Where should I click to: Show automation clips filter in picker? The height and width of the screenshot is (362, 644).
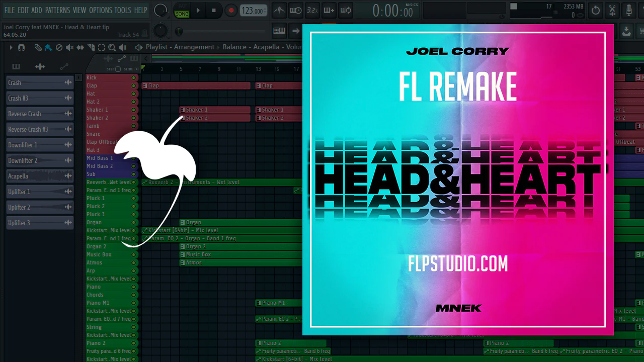click(x=64, y=66)
